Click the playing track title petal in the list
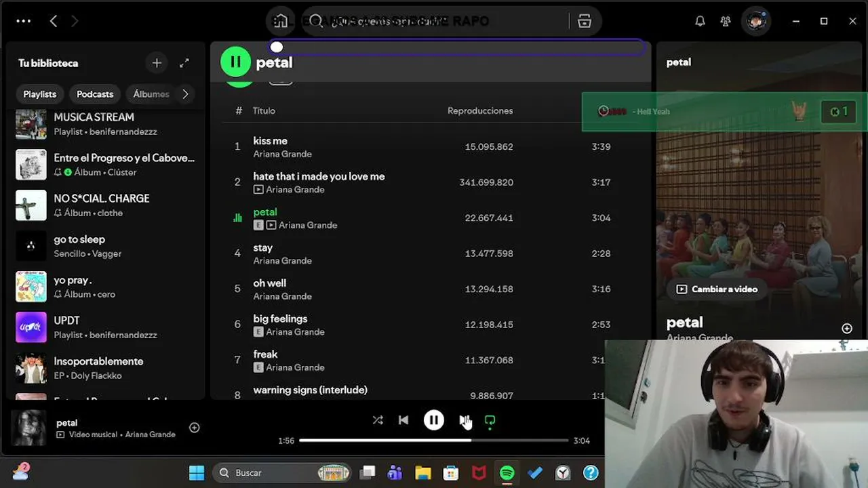Viewport: 868px width, 488px height. [x=265, y=212]
